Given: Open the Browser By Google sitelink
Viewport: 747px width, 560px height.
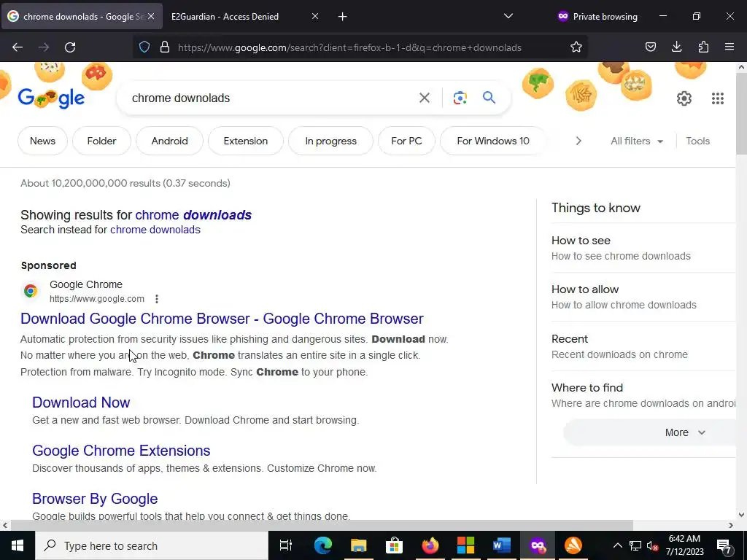Looking at the screenshot, I should tap(95, 499).
